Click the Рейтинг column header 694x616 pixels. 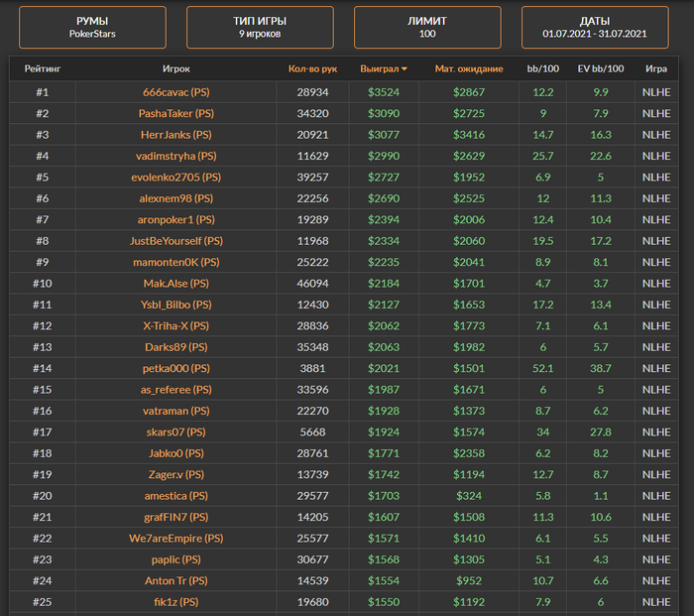click(x=42, y=69)
